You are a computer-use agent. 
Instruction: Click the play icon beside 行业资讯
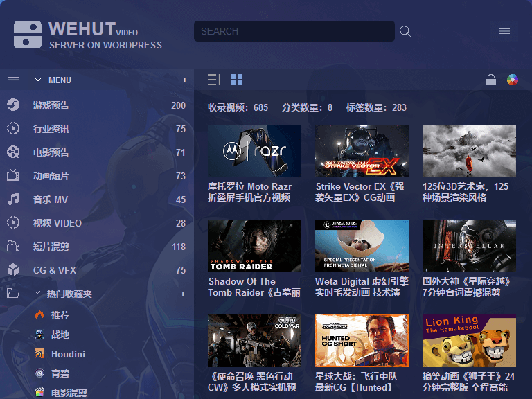[13, 128]
